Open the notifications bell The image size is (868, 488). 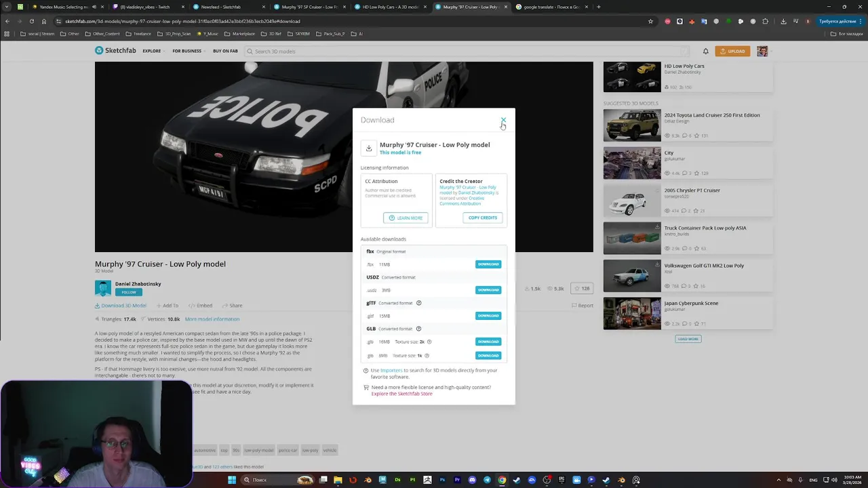pyautogui.click(x=705, y=51)
